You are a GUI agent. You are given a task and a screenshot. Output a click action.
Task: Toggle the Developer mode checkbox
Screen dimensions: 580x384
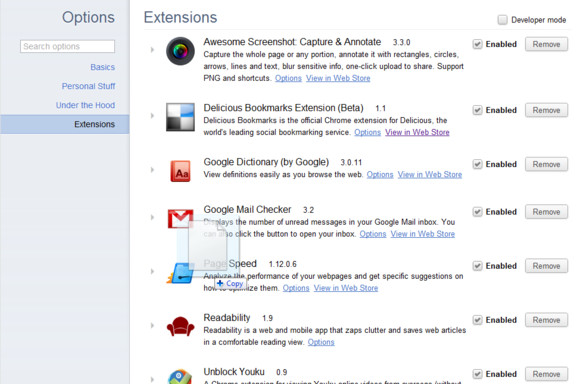(x=502, y=20)
